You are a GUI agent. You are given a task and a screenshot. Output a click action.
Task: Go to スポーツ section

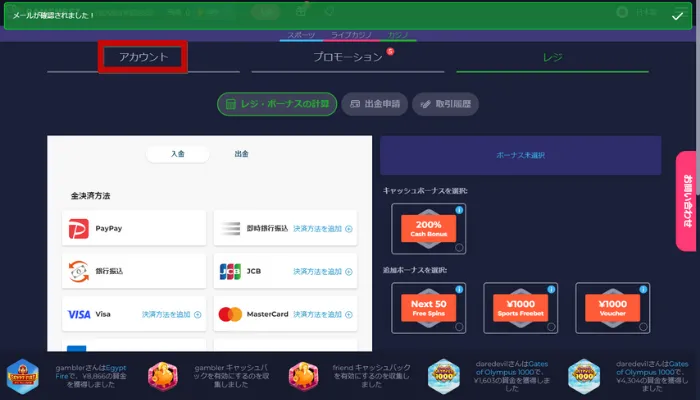click(x=301, y=35)
